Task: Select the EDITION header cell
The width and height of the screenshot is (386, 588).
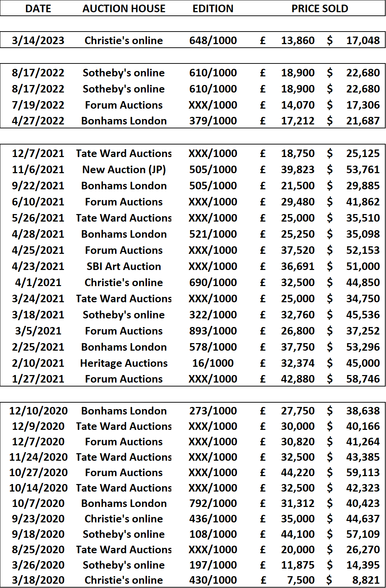Action: pos(213,9)
